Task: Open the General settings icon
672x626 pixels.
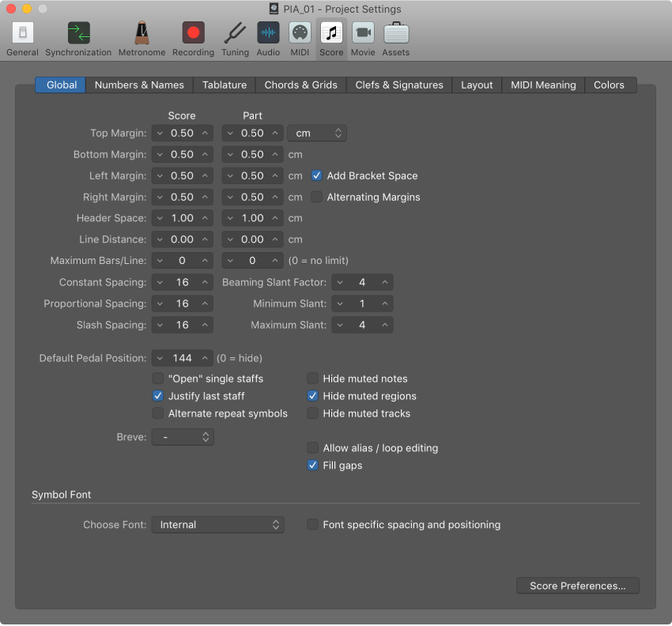Action: 21,33
